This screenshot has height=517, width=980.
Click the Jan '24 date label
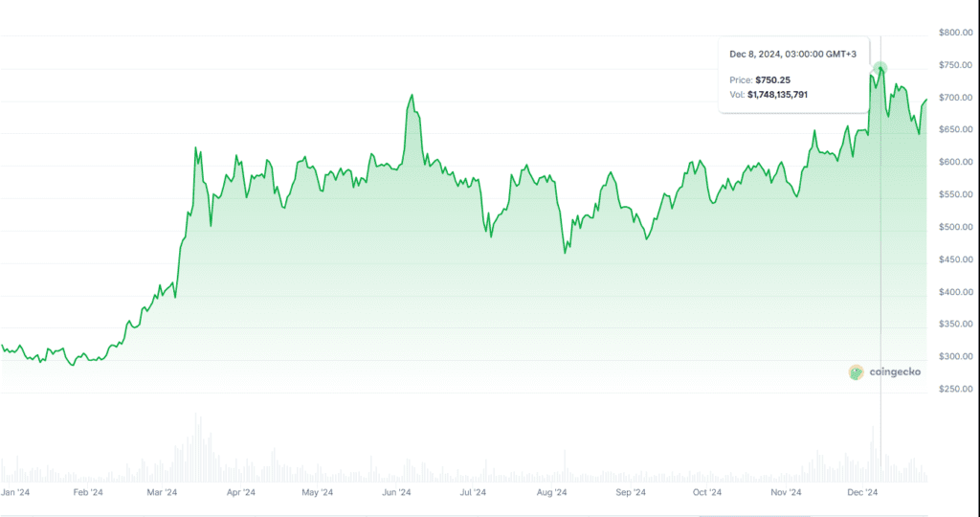pos(15,493)
